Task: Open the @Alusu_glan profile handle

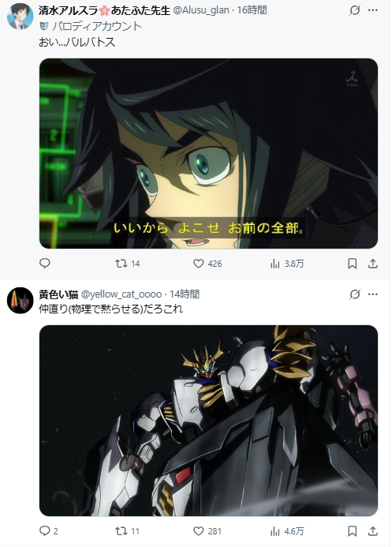Action: click(x=201, y=10)
